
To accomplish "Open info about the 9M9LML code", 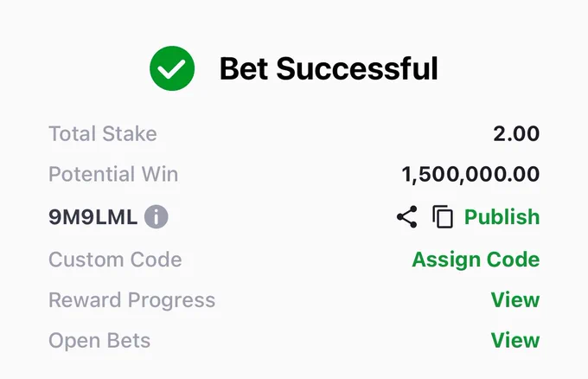I will point(157,217).
